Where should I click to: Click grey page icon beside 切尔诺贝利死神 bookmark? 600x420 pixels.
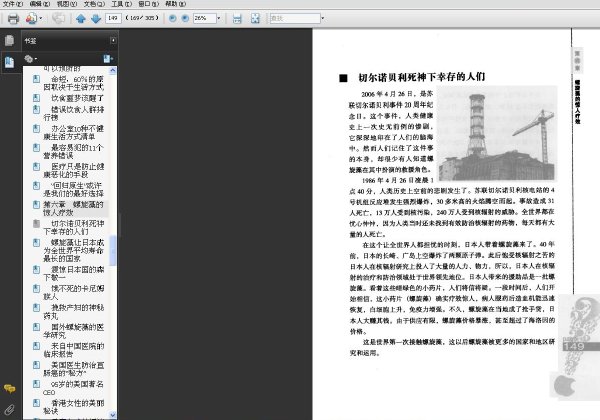[x=36, y=223]
